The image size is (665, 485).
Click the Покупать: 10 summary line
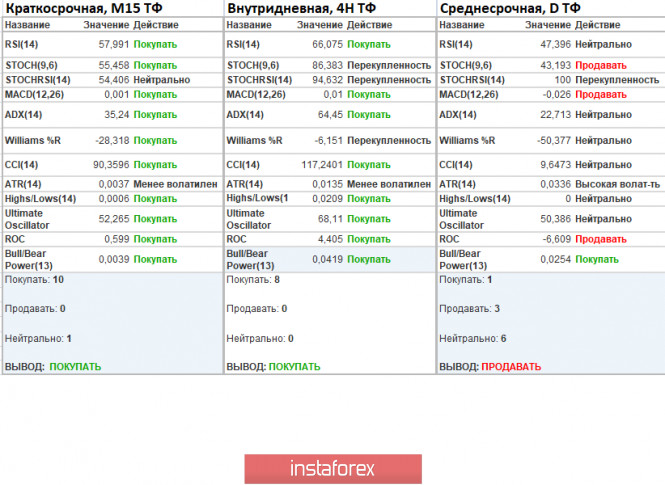(34, 280)
